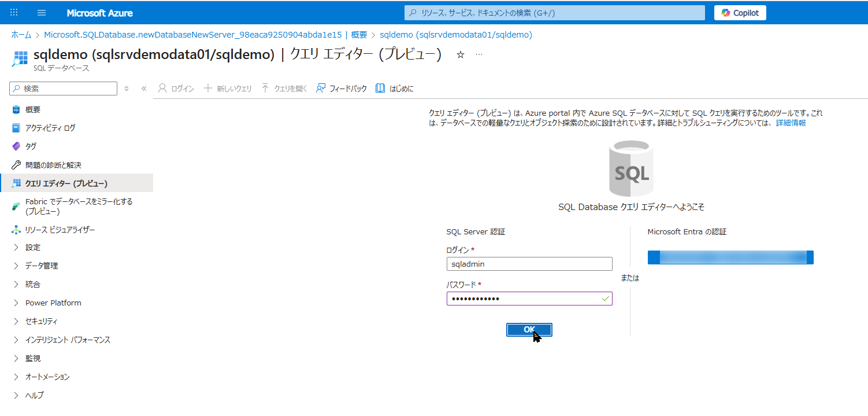Click the home breadcrumb link

[x=21, y=35]
